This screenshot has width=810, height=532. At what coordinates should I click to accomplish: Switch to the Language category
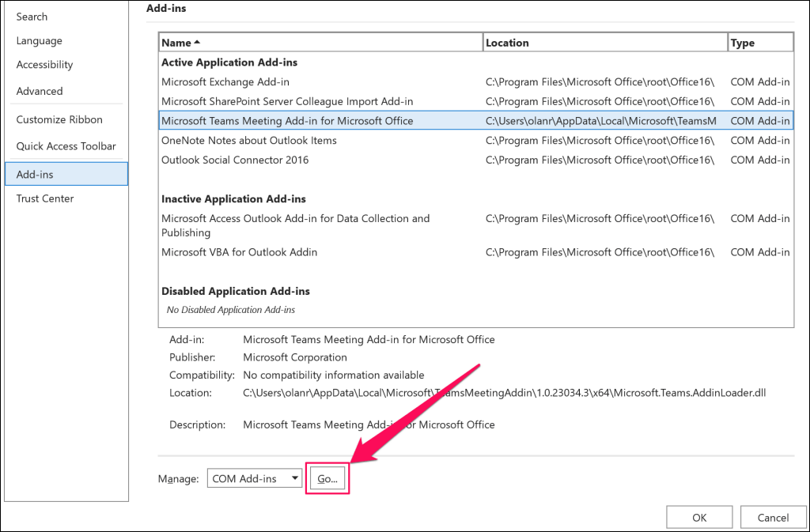(x=39, y=41)
